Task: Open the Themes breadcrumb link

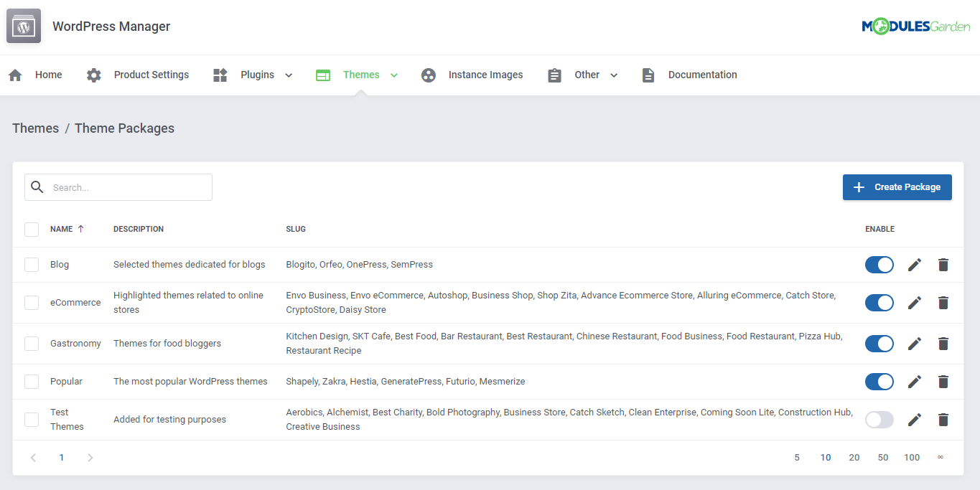Action: pyautogui.click(x=35, y=128)
